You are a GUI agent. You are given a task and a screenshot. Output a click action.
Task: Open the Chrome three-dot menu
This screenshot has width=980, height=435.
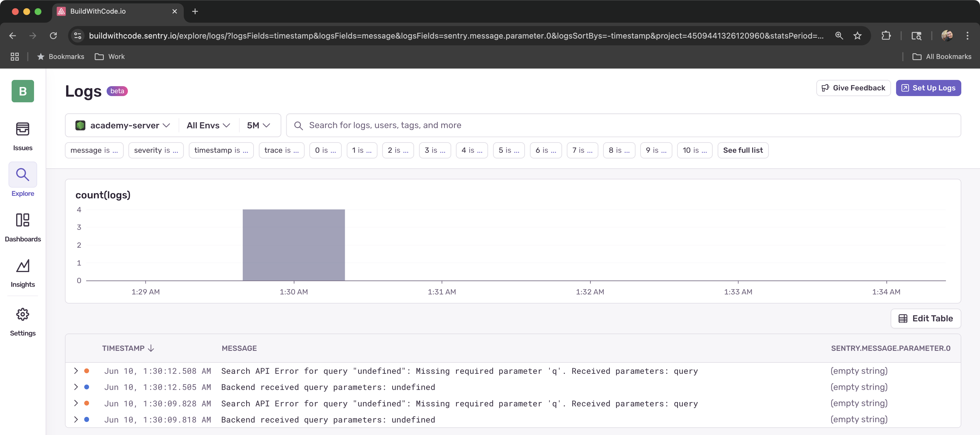pyautogui.click(x=968, y=36)
